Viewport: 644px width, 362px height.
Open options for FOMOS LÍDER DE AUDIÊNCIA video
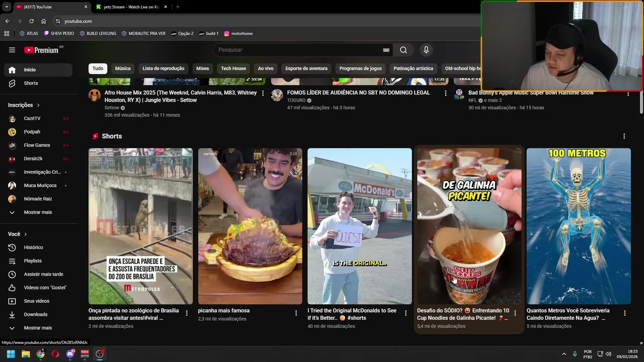pos(445,93)
